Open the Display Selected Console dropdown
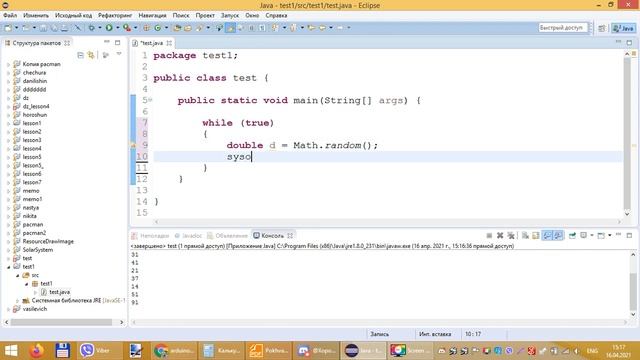 pyautogui.click(x=591, y=236)
